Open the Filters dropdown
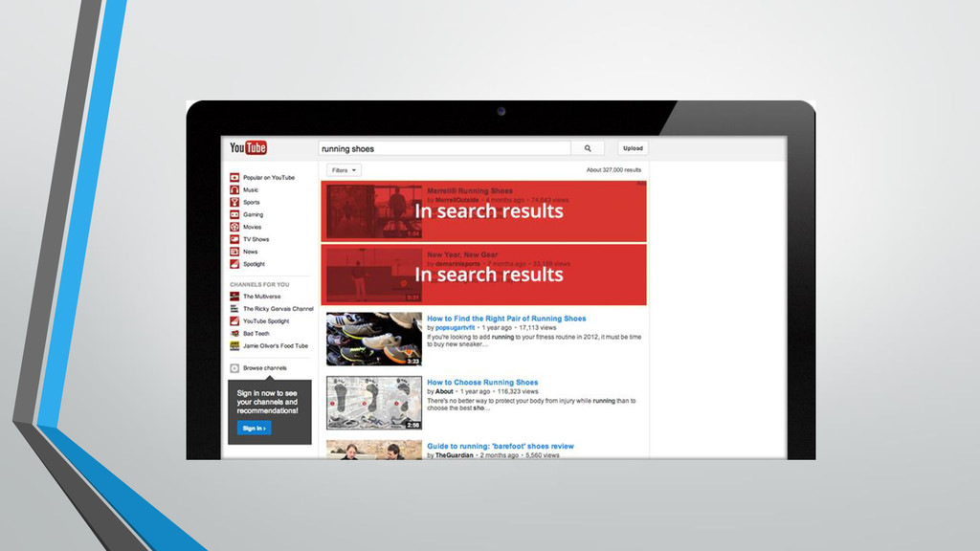Image resolution: width=980 pixels, height=551 pixels. [x=344, y=170]
